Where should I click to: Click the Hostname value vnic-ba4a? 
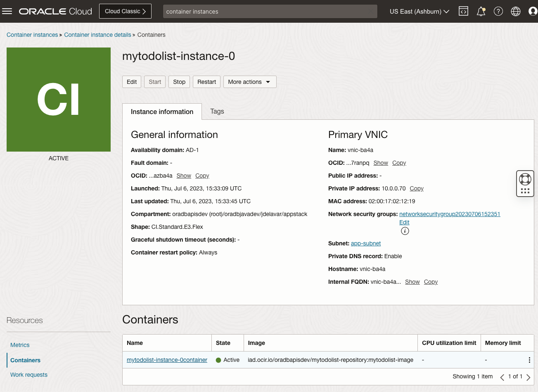point(372,269)
